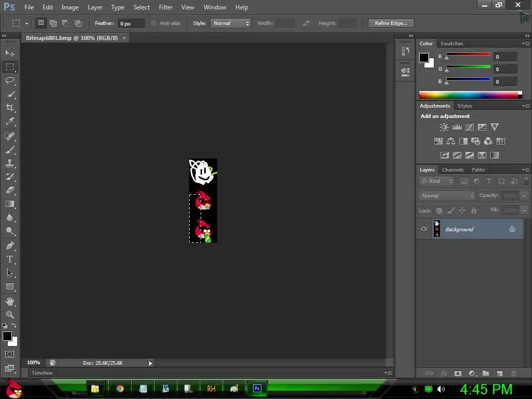Viewport: 532px width, 399px height.
Task: Select the Hand tool
Action: click(10, 301)
